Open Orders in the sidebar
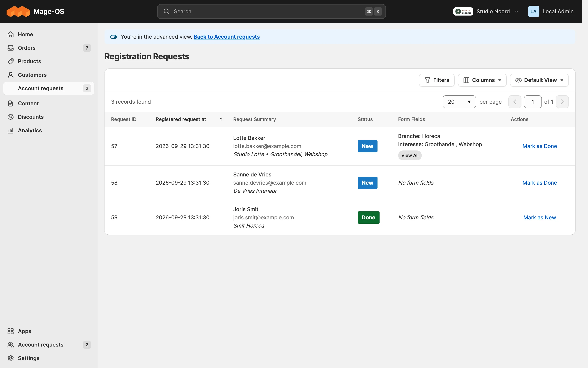Viewport: 588px width, 368px height. (49, 48)
